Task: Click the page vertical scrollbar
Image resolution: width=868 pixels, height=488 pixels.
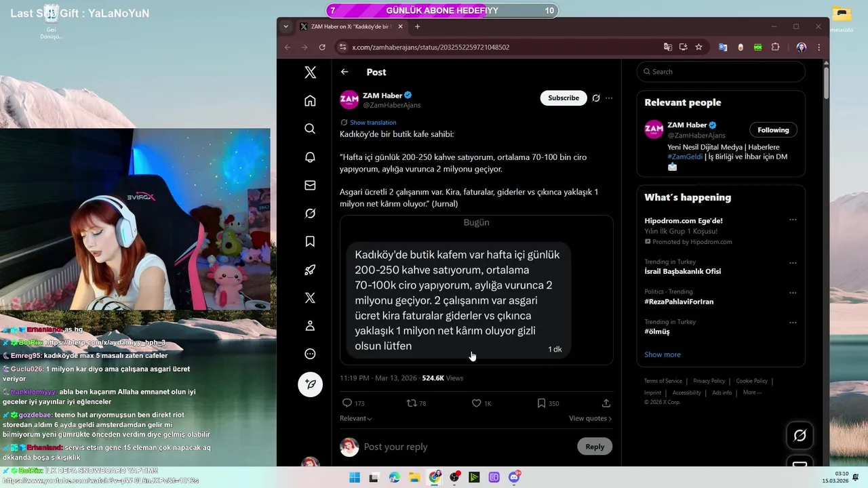Action: 826,81
